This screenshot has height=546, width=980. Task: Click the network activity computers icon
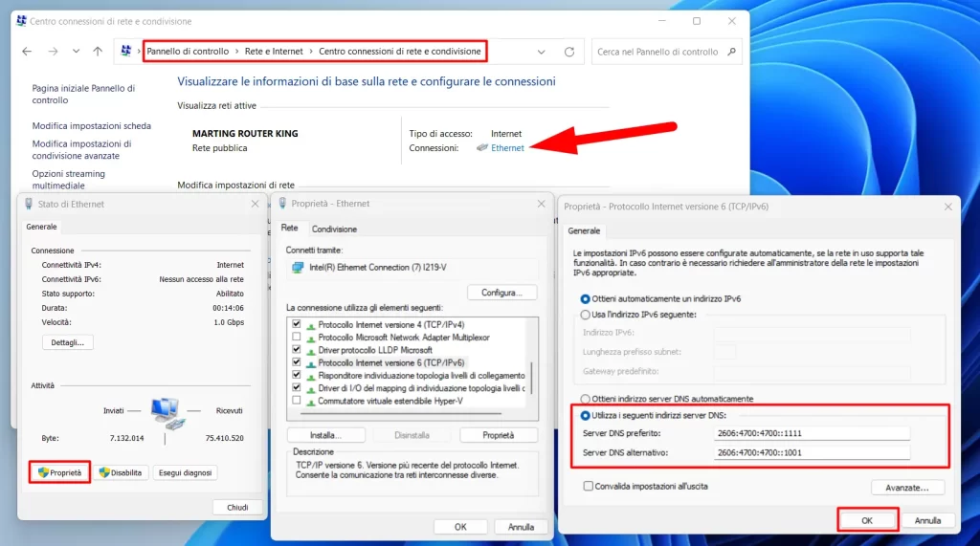pyautogui.click(x=167, y=413)
